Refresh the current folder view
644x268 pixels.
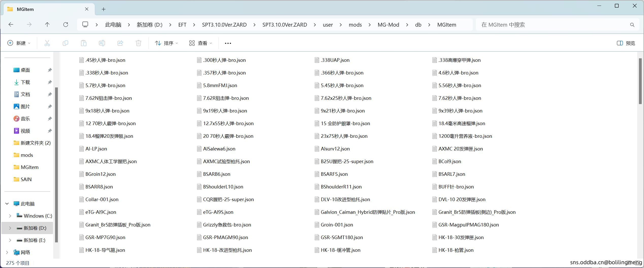coord(66,25)
